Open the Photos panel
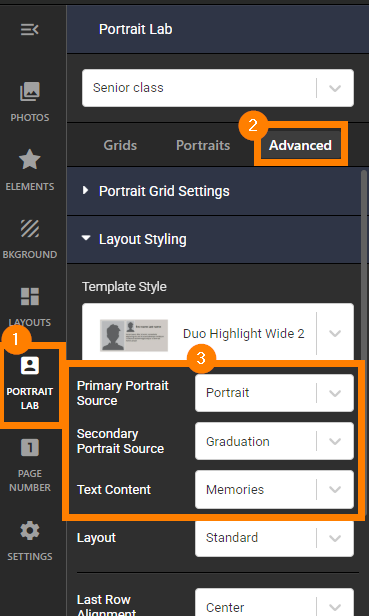This screenshot has height=616, width=369. pos(30,101)
